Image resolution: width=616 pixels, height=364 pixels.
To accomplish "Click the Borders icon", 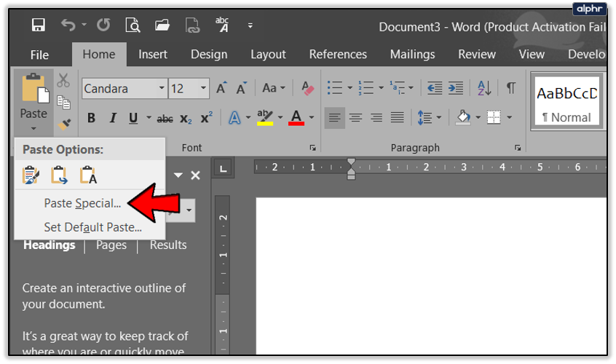I will (x=494, y=117).
